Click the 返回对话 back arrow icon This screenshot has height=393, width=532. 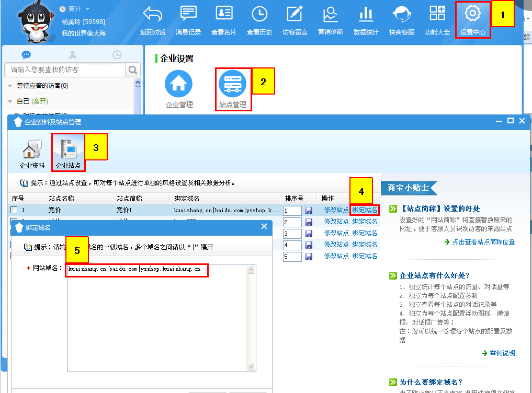[153, 20]
